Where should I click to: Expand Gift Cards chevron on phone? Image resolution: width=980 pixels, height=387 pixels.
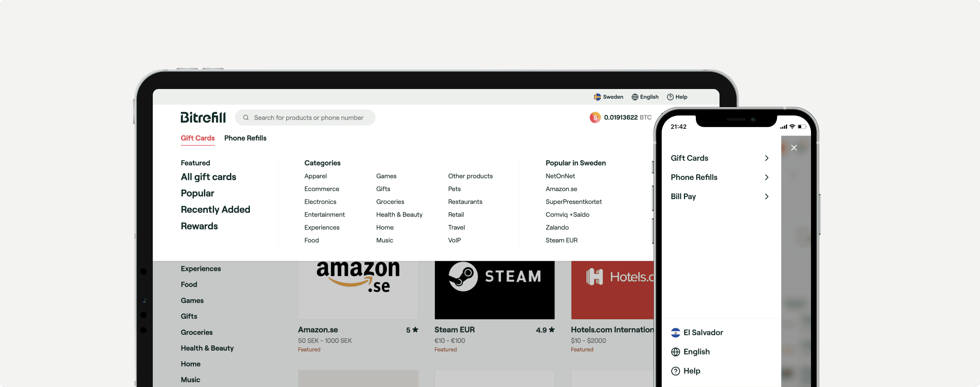click(x=767, y=158)
